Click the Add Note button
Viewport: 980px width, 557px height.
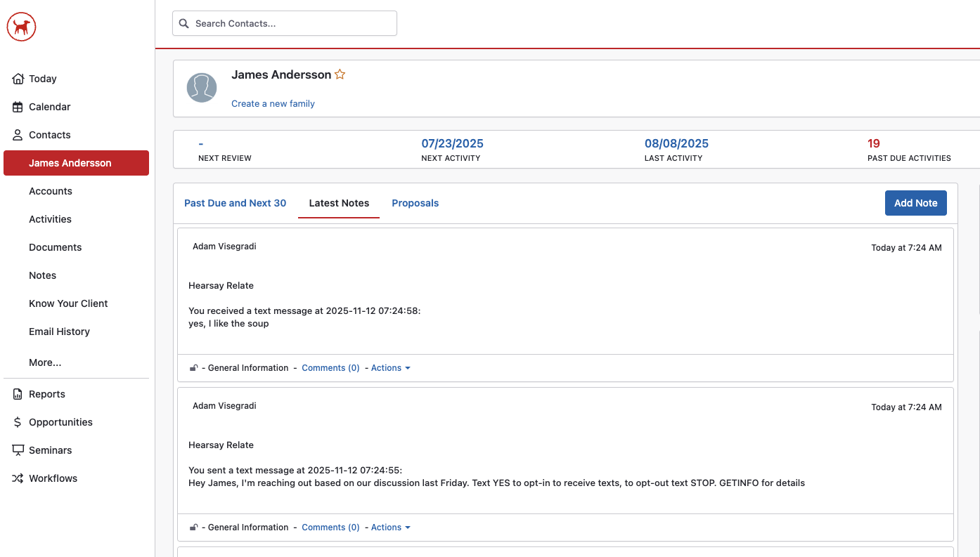(915, 203)
